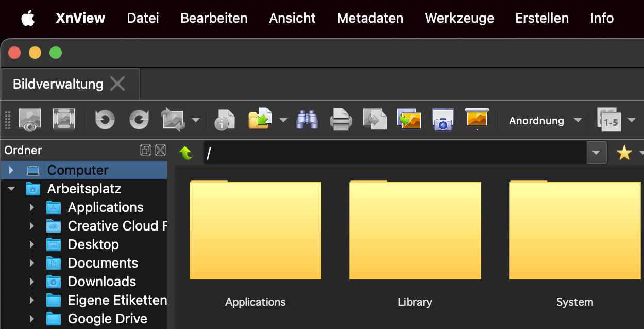
Task: Select the Library folder thumbnail
Action: (x=415, y=230)
